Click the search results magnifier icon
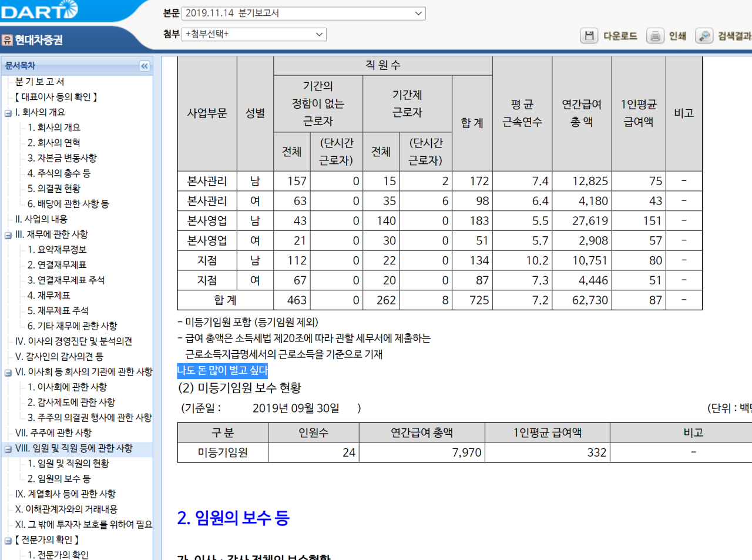The image size is (752, 560). pyautogui.click(x=704, y=36)
